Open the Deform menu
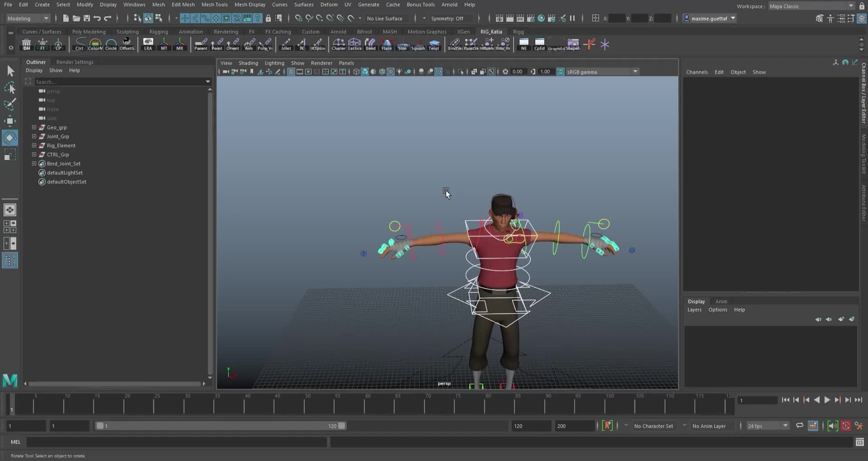 click(x=329, y=5)
